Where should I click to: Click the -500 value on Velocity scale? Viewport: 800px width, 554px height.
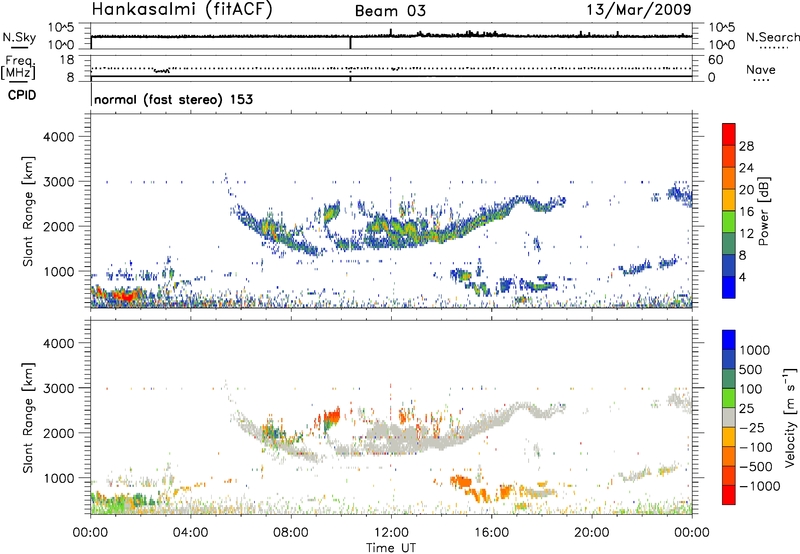coord(756,467)
